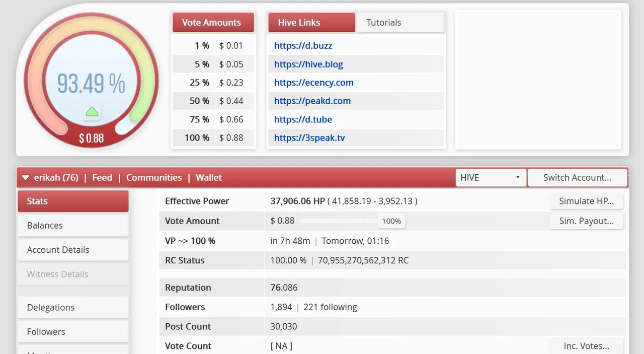Image resolution: width=644 pixels, height=354 pixels.
Task: Open the HIVE chain dropdown
Action: [x=491, y=178]
